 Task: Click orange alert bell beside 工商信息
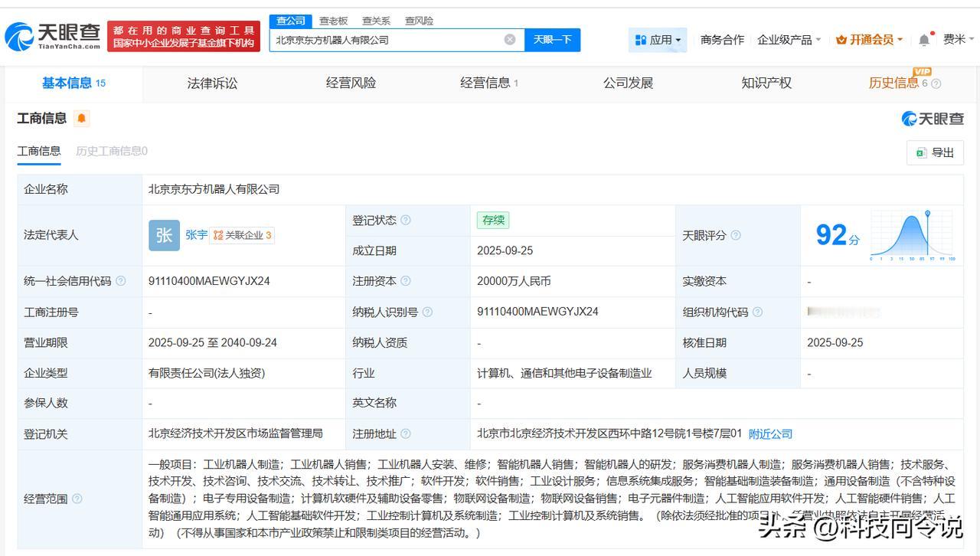[x=82, y=119]
